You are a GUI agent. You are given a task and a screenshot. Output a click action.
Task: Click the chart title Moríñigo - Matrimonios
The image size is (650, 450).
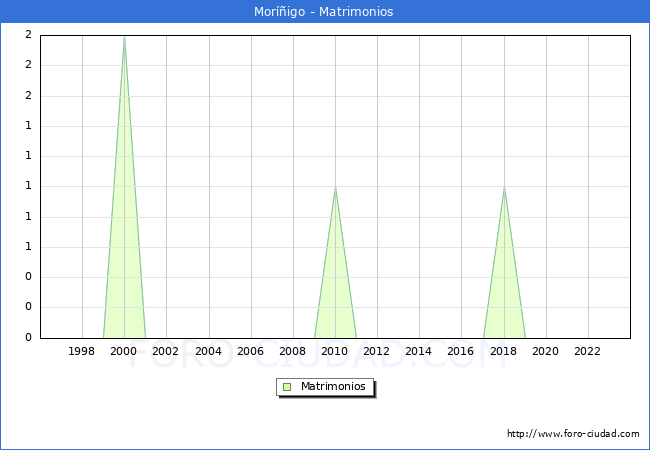pyautogui.click(x=323, y=12)
